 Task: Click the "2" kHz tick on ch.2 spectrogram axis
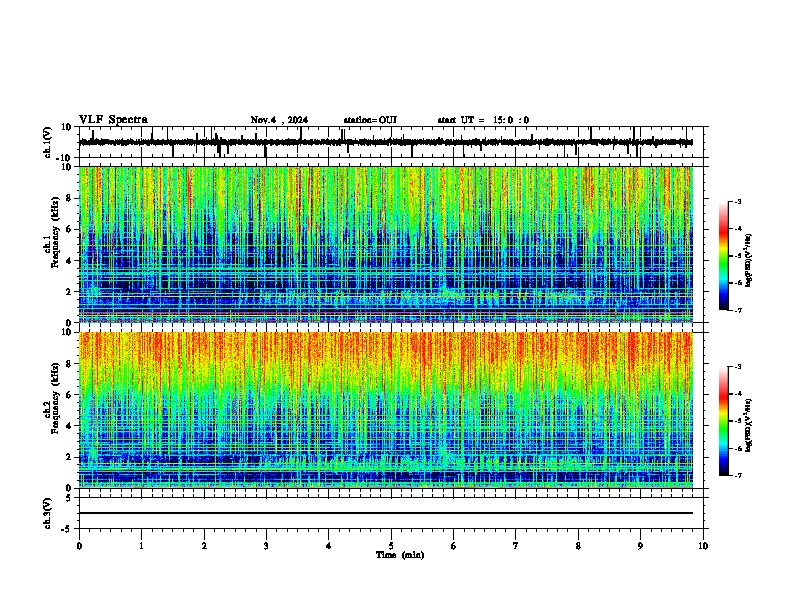pos(69,457)
